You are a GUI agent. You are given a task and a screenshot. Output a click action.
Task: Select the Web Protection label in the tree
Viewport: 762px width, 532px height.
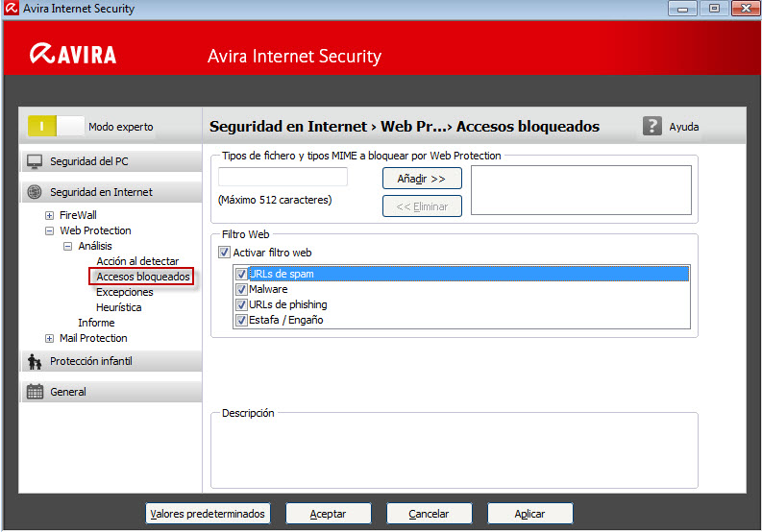95,230
